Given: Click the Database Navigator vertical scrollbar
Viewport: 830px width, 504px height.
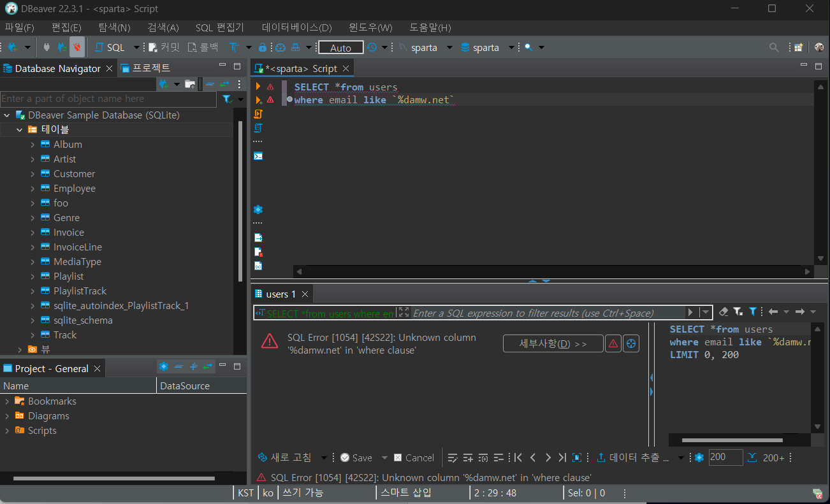Looking at the screenshot, I should pos(240,201).
